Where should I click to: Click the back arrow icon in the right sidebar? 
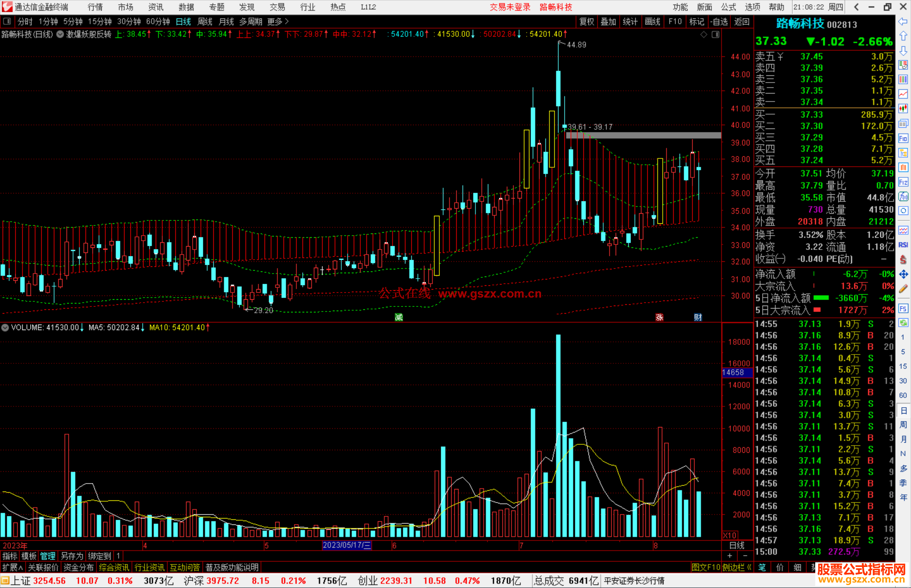(x=903, y=21)
